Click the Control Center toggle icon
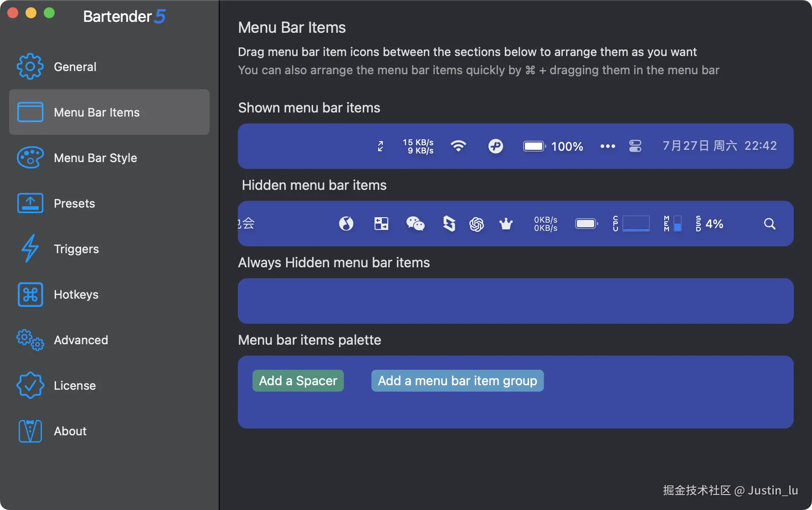The height and width of the screenshot is (510, 812). 635,146
